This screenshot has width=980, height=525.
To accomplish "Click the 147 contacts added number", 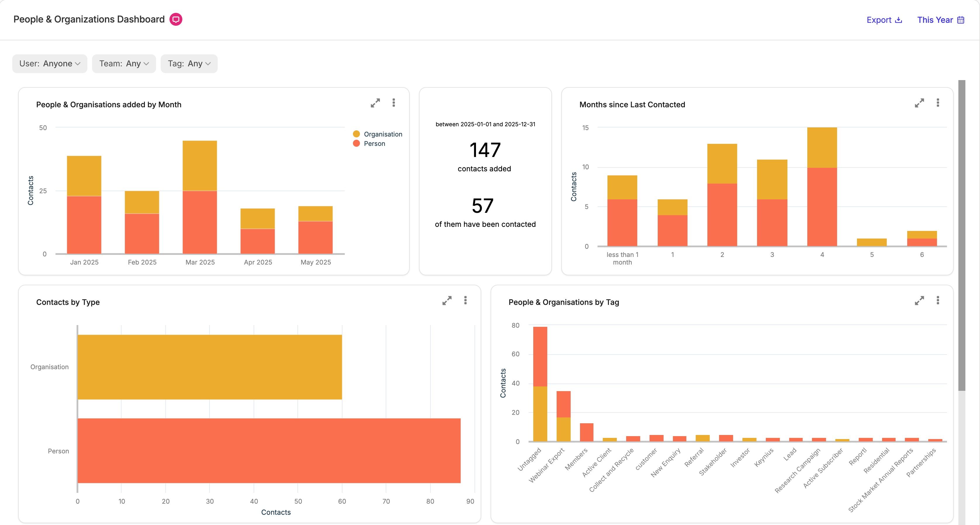I will coord(485,150).
